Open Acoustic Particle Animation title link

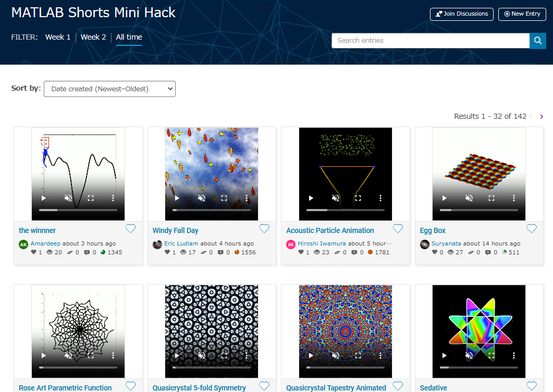tap(330, 230)
